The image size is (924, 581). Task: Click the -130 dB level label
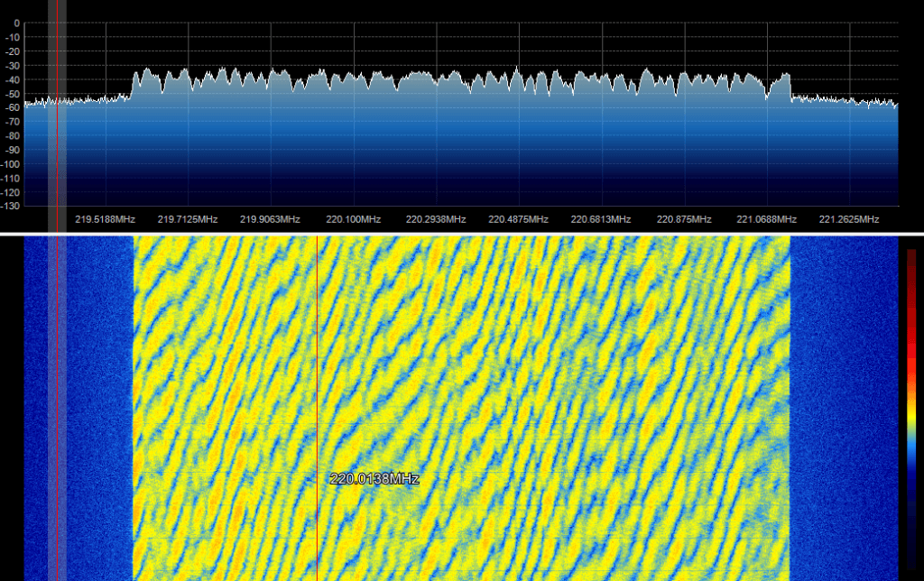click(x=11, y=207)
